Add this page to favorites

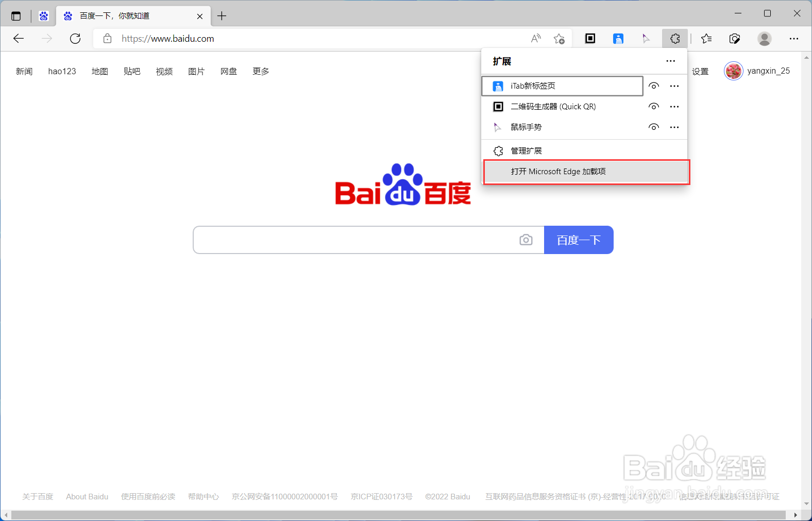559,39
